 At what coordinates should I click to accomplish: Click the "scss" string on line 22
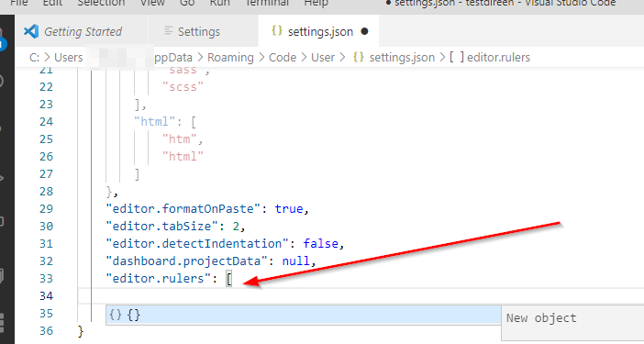click(x=183, y=86)
